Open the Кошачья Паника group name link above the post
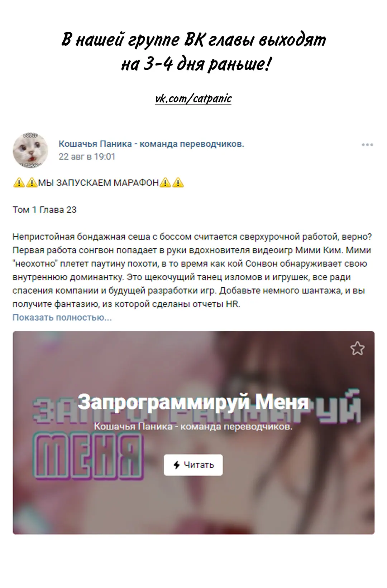 tap(151, 144)
